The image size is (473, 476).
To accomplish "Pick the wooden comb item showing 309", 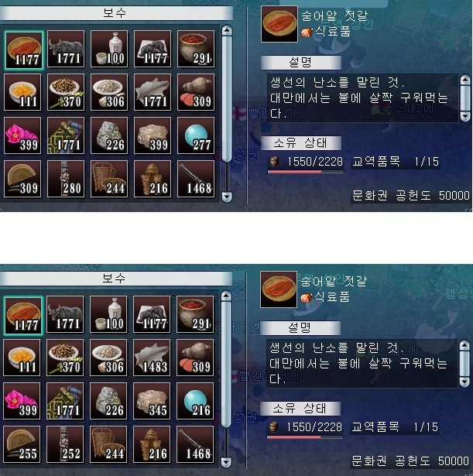I will (22, 179).
